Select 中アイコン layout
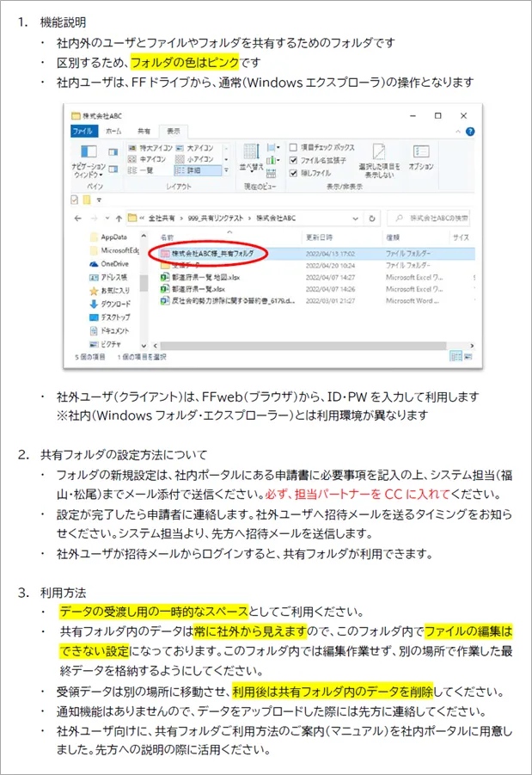Image resolution: width=532 pixels, height=775 pixels. pos(147,158)
